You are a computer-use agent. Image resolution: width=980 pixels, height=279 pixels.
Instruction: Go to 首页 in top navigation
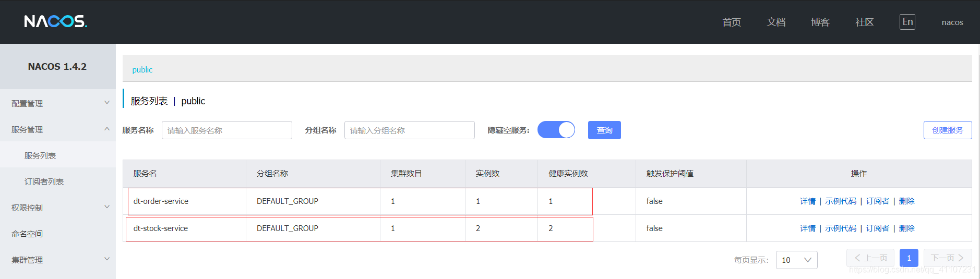pos(732,22)
